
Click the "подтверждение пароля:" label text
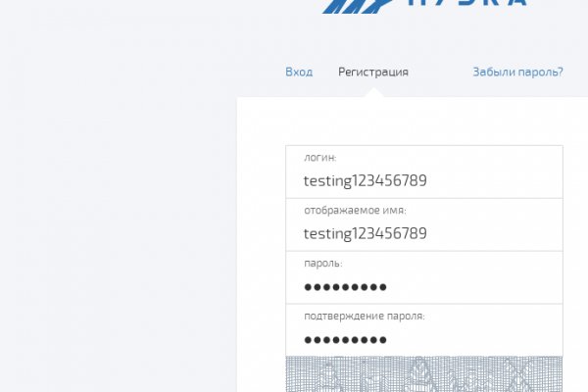(364, 316)
